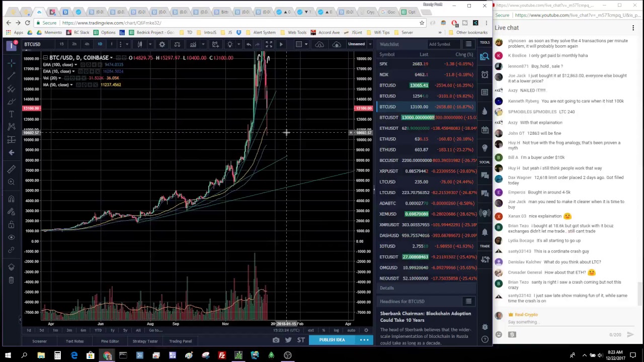Toggle extended hours with ext button
The image size is (644, 362).
(x=311, y=330)
